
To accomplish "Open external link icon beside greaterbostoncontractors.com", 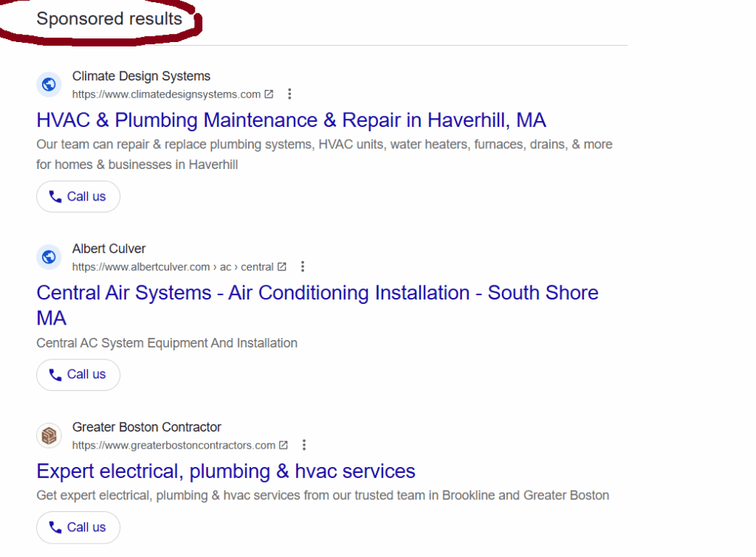I will (x=283, y=445).
